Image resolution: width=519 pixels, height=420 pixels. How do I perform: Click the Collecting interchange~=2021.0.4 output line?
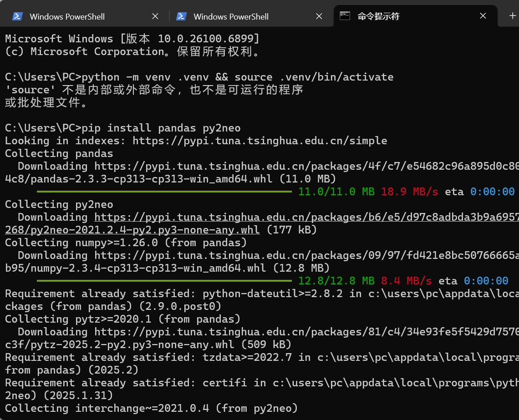[150, 408]
